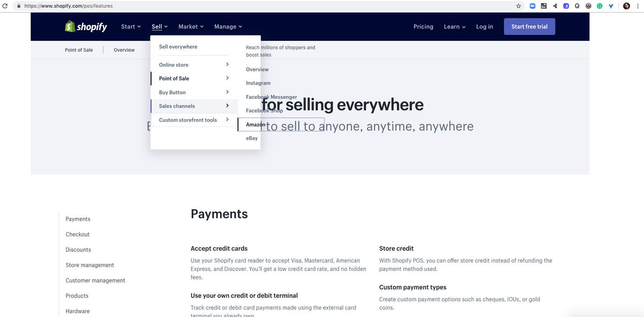Bookmark this page with the star icon
Screen dimensions: 644x317
(x=518, y=6)
